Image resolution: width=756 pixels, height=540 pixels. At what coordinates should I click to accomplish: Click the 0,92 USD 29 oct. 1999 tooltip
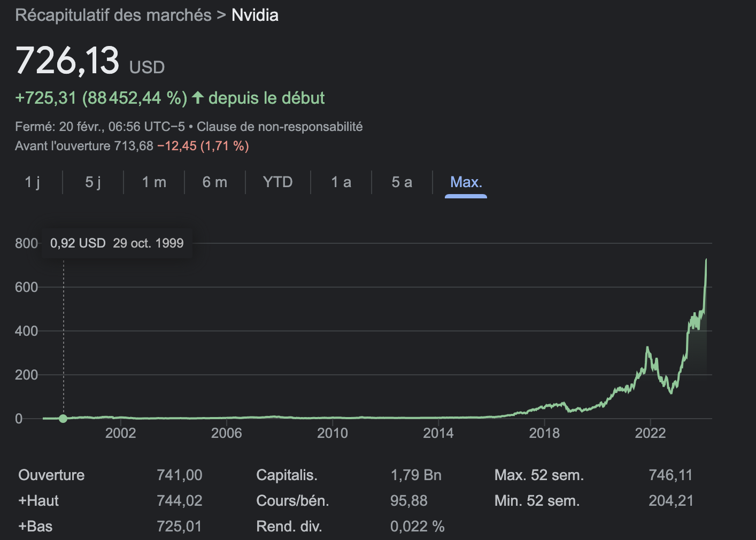tap(117, 243)
